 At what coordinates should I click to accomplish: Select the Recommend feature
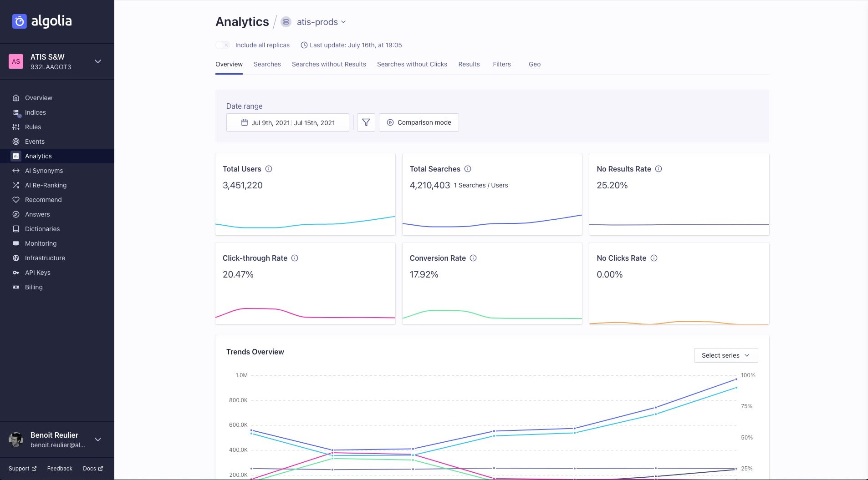[x=43, y=200]
